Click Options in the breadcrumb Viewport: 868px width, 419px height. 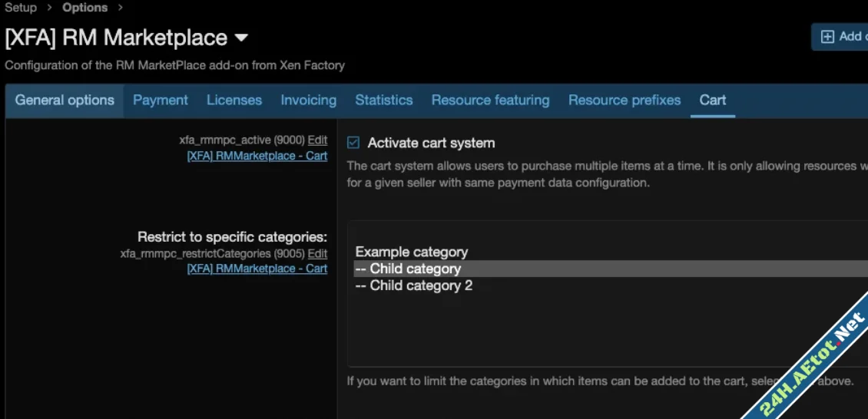(x=84, y=8)
